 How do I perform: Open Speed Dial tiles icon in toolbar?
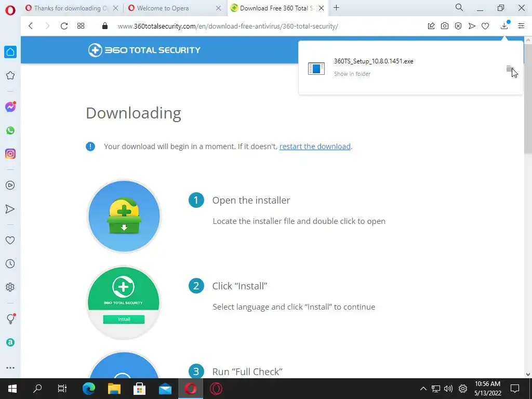[x=81, y=26]
